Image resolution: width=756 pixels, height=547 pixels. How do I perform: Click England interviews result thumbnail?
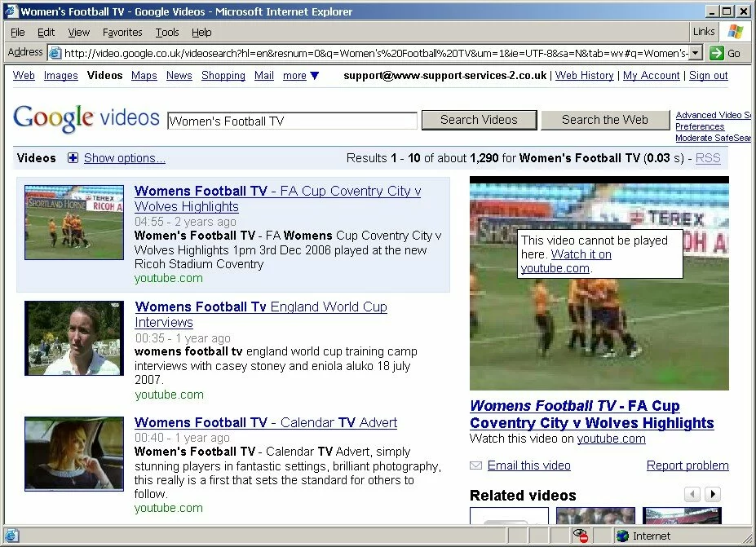tap(74, 338)
